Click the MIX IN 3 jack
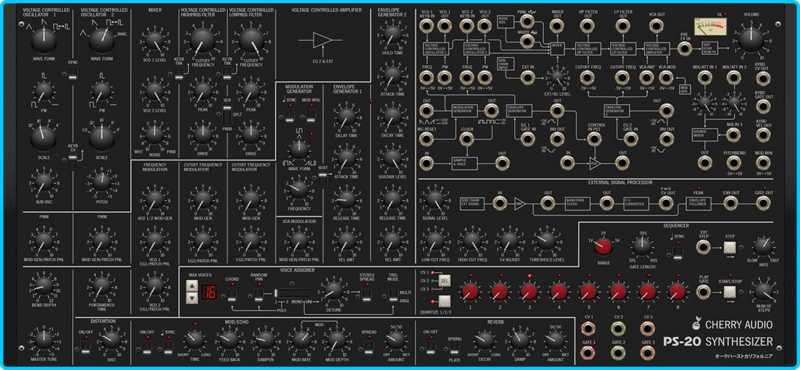 (x=734, y=134)
